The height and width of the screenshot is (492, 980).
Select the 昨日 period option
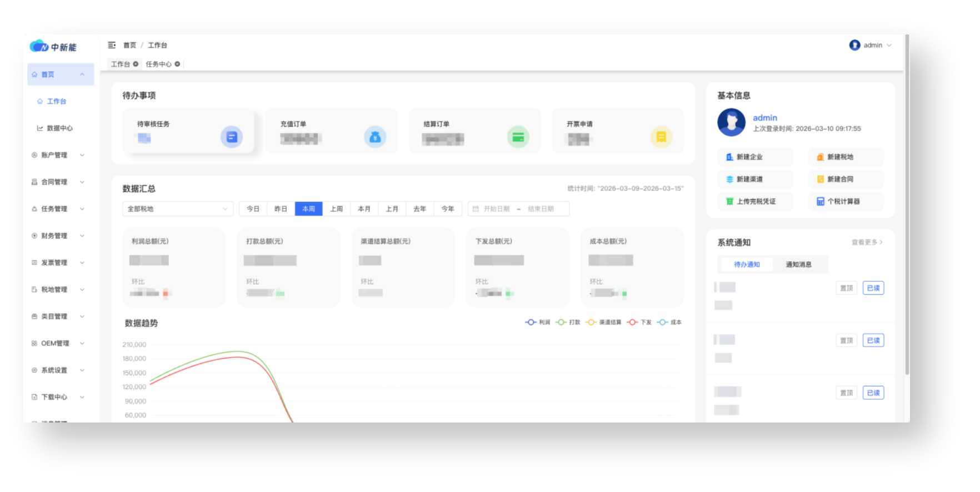tap(281, 209)
